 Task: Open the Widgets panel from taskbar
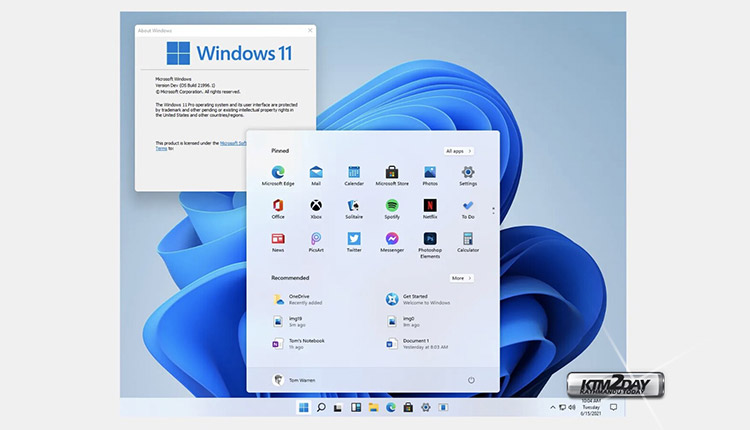[356, 407]
